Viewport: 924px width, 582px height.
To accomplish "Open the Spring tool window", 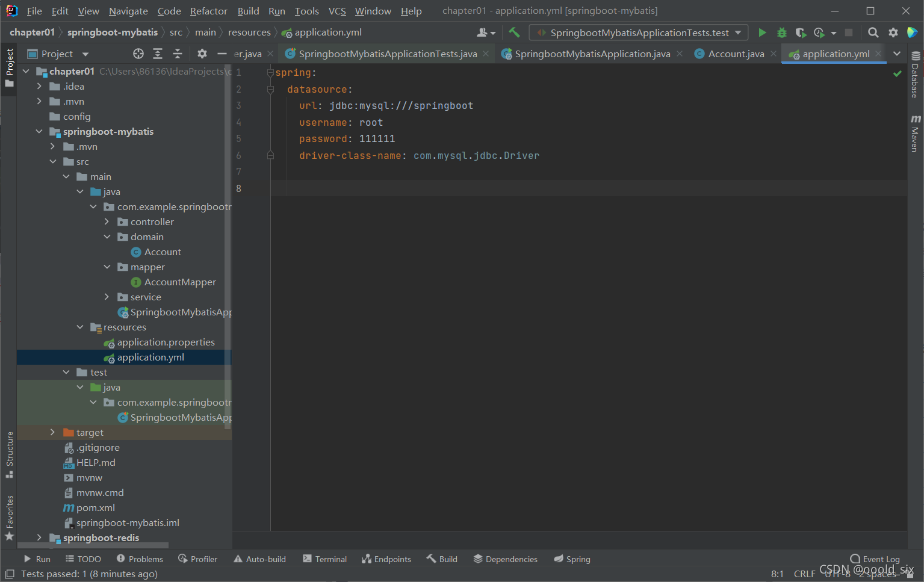I will pos(572,559).
